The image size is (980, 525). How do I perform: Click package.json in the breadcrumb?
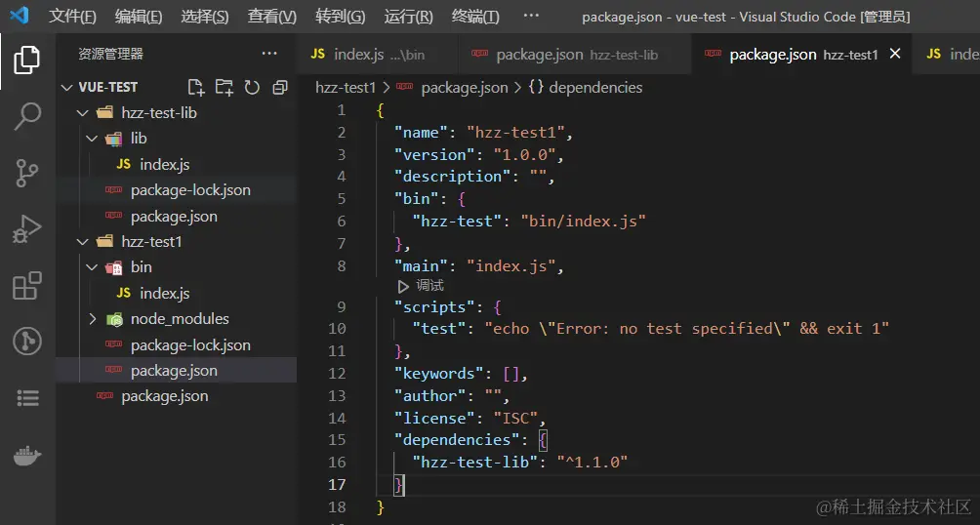click(465, 88)
